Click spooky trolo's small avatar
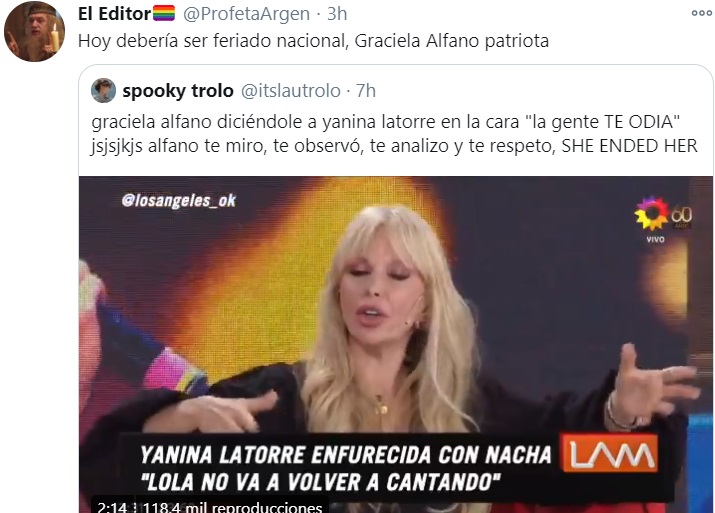This screenshot has width=715, height=513. pos(104,90)
